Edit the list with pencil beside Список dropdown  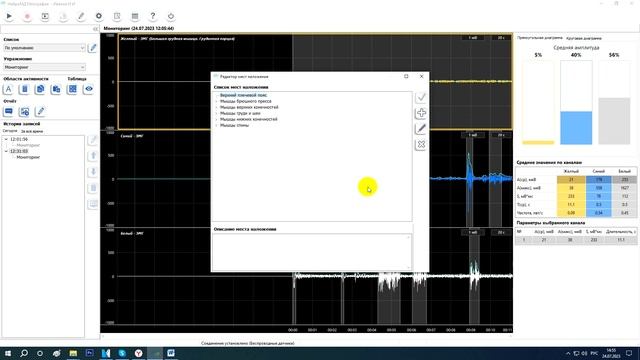pyautogui.click(x=93, y=48)
